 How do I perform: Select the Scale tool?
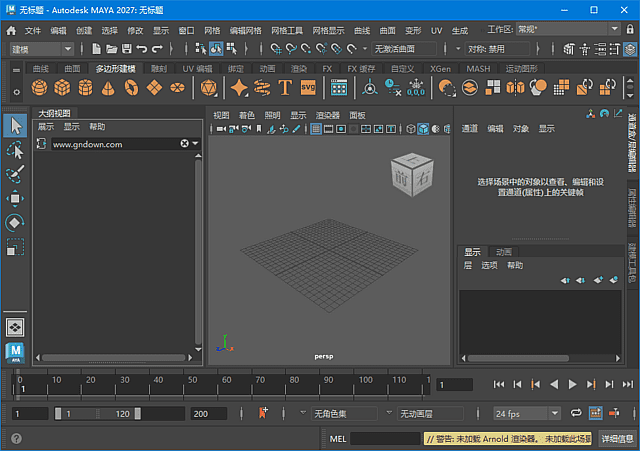(x=15, y=246)
